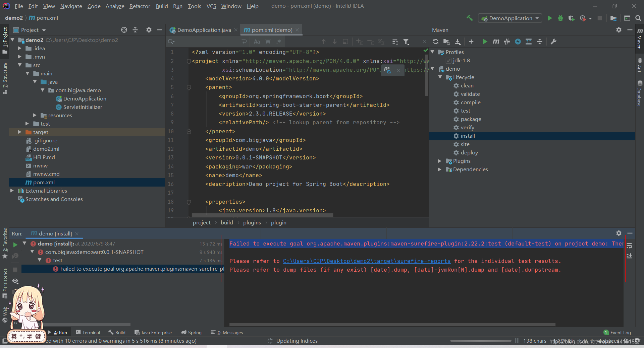Expand the target folder

[x=20, y=132]
